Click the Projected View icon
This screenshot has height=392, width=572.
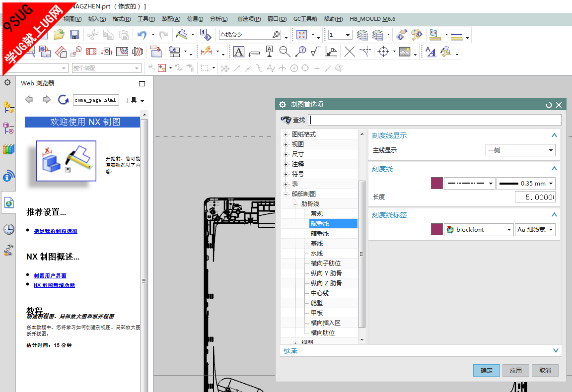(61, 52)
